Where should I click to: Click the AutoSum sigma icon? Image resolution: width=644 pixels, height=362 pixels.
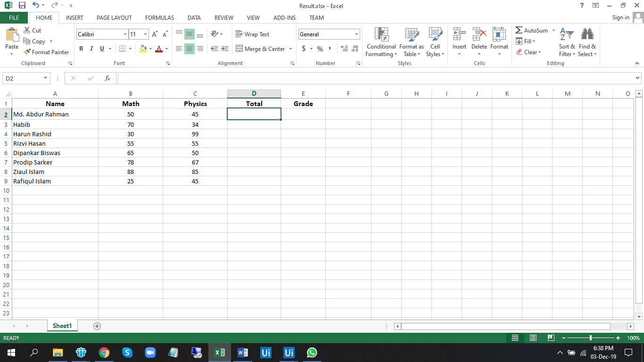pyautogui.click(x=519, y=30)
